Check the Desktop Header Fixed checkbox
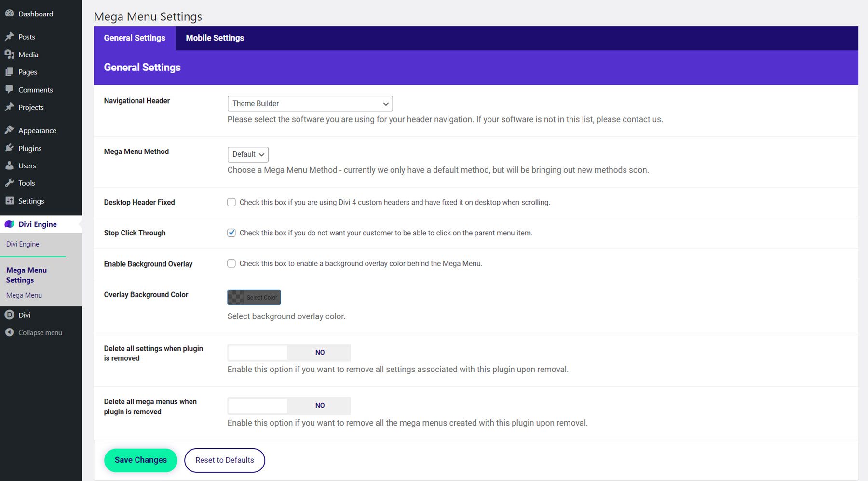The width and height of the screenshot is (868, 481). tap(231, 202)
